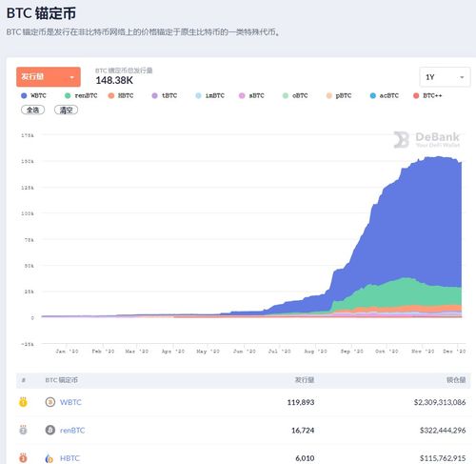This screenshot has width=476, height=464.
Task: Open the renBTC link in table
Action: (x=72, y=431)
